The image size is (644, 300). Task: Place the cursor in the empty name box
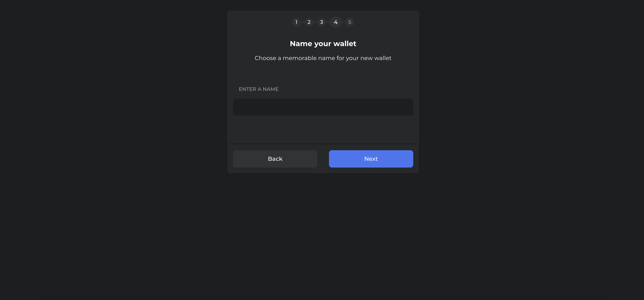pyautogui.click(x=323, y=107)
